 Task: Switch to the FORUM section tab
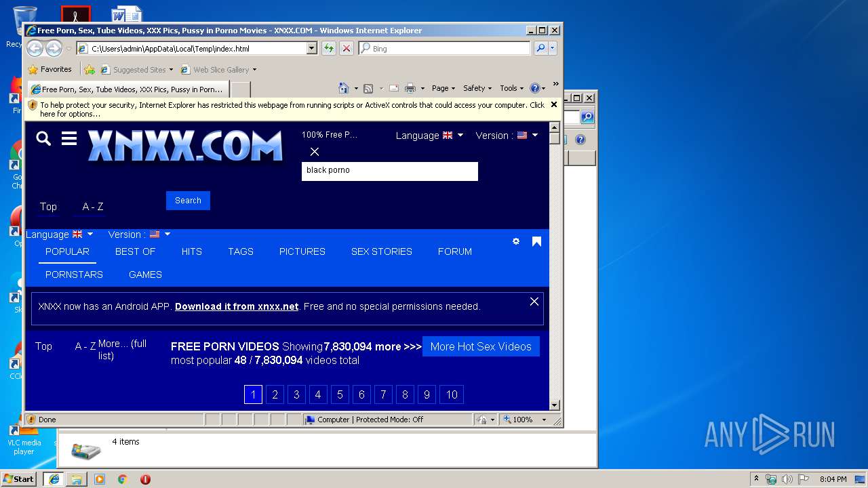coord(455,251)
